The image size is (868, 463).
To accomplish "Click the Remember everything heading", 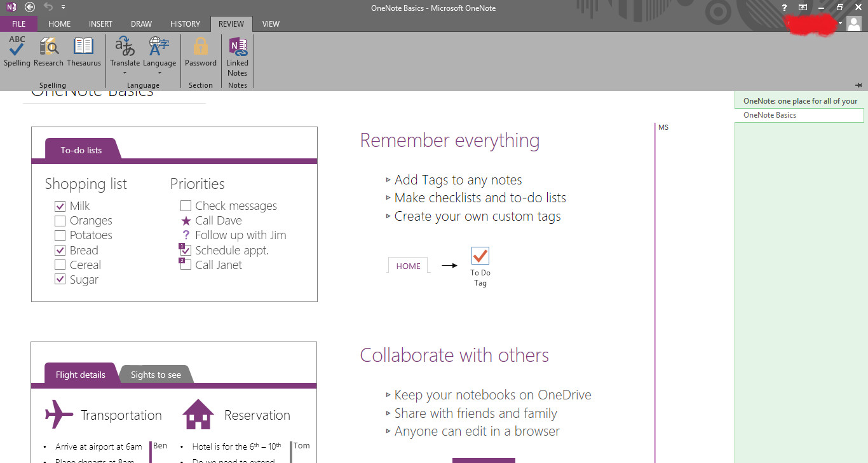I will pyautogui.click(x=450, y=141).
